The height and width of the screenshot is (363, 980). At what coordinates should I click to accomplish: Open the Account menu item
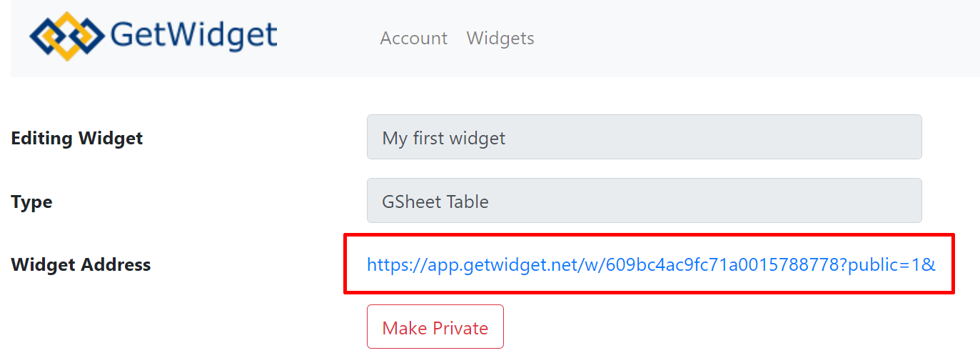point(413,38)
